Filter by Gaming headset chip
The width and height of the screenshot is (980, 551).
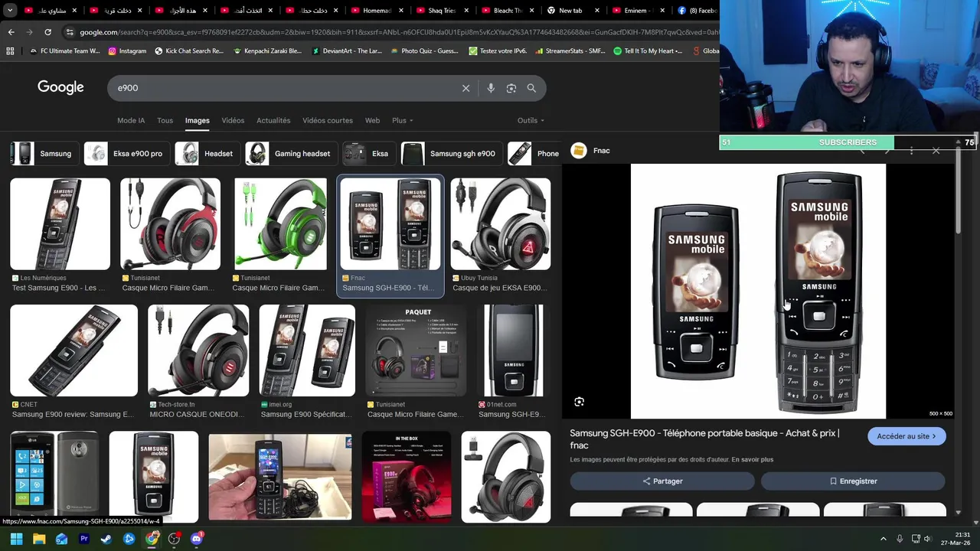click(291, 154)
